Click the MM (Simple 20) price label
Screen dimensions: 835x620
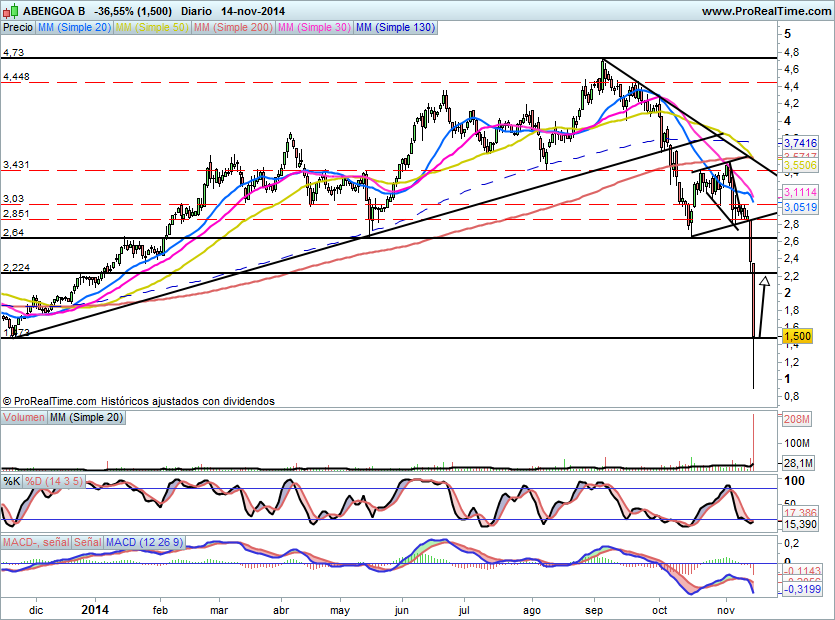[74, 28]
